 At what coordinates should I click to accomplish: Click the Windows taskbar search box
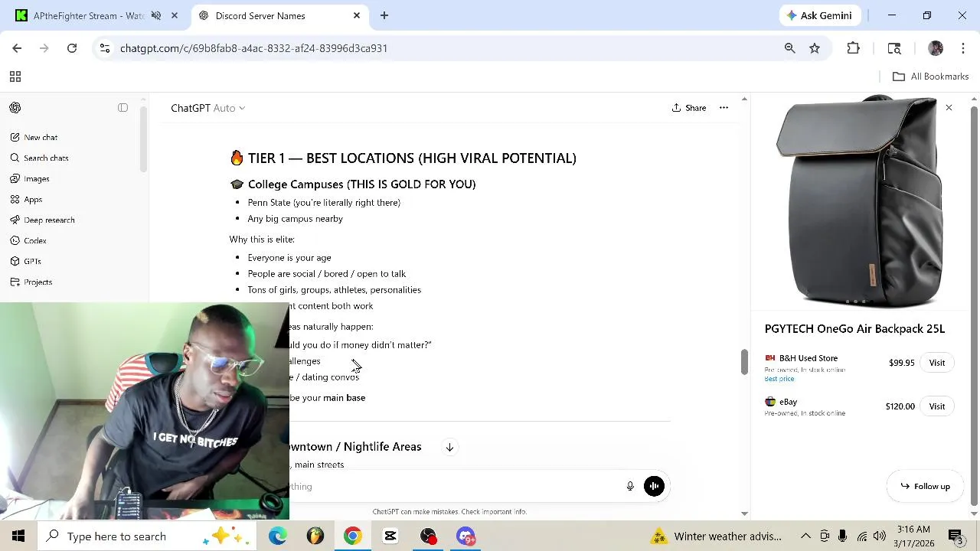click(x=145, y=536)
